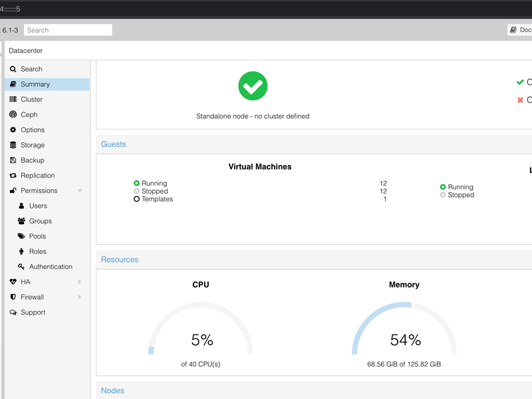Select the Summary menu item
532x399 pixels.
tap(35, 84)
